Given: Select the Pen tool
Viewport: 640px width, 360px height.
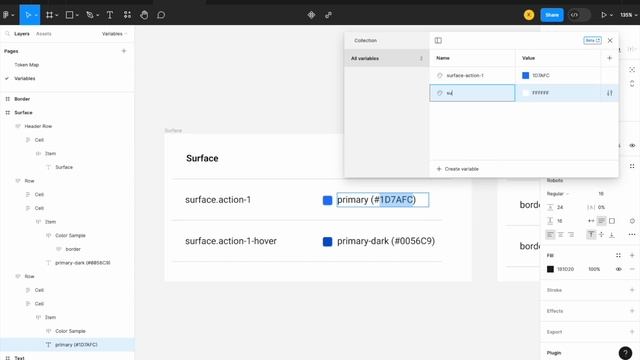Looking at the screenshot, I should click(90, 15).
